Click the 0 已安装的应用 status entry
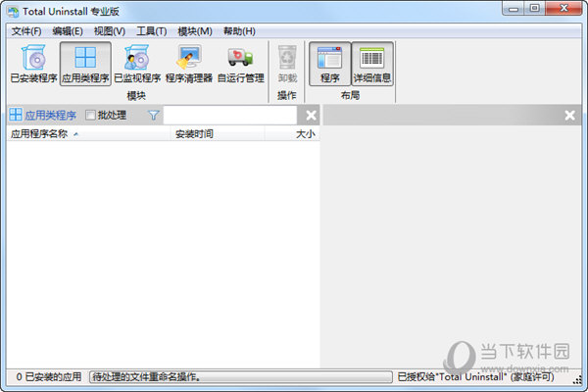The width and height of the screenshot is (588, 392). pos(49,376)
